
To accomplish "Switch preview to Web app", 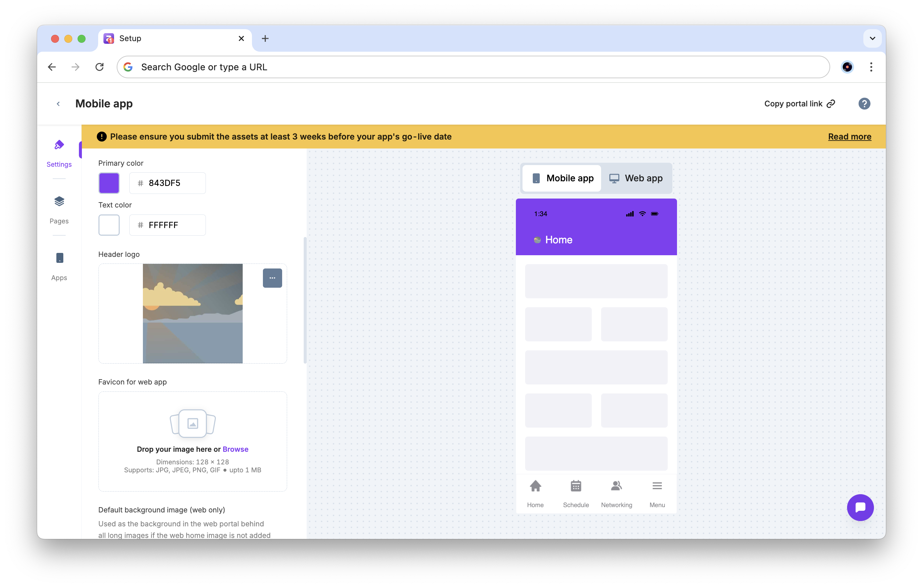I will [x=636, y=178].
